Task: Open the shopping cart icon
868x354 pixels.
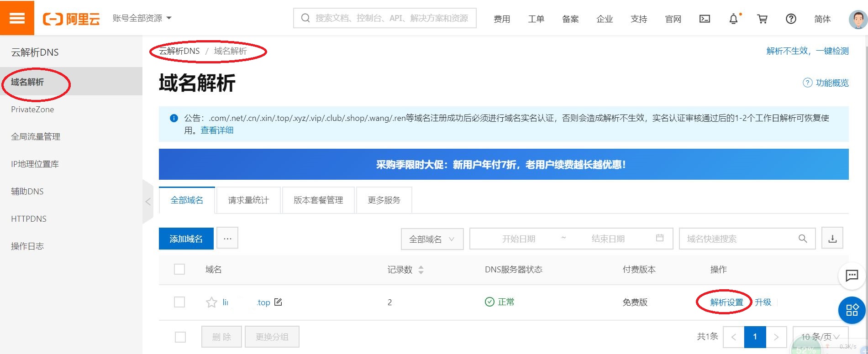Action: [x=762, y=19]
